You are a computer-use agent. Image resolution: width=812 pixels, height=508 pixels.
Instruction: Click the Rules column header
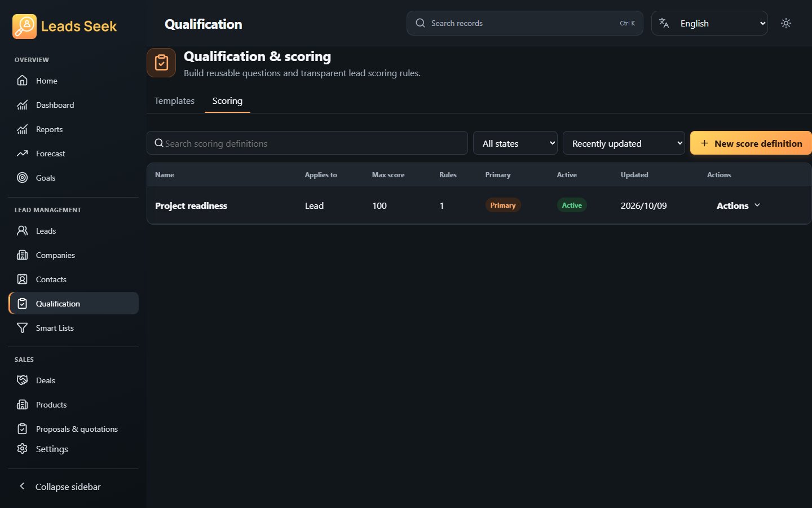pyautogui.click(x=448, y=175)
